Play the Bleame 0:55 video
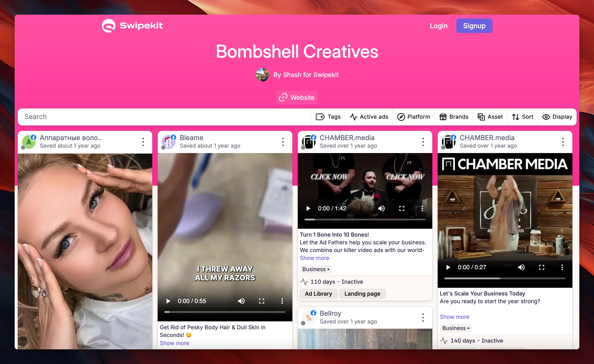 coord(168,301)
